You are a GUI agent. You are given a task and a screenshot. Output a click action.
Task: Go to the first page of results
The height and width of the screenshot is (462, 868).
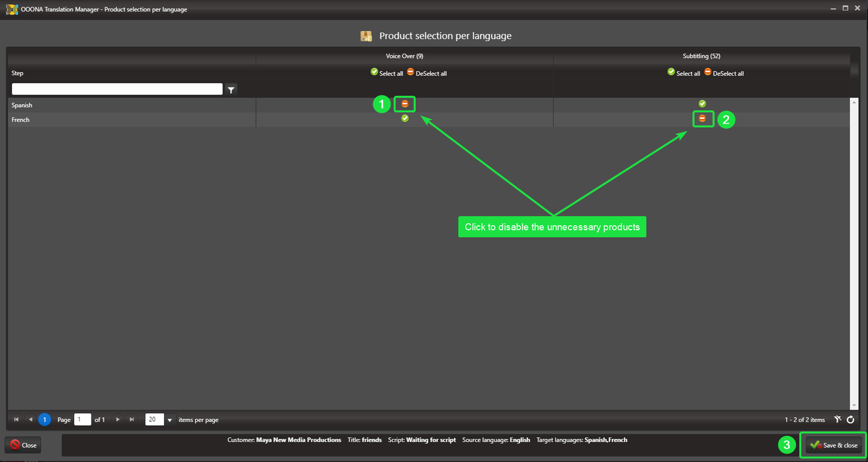tap(16, 420)
